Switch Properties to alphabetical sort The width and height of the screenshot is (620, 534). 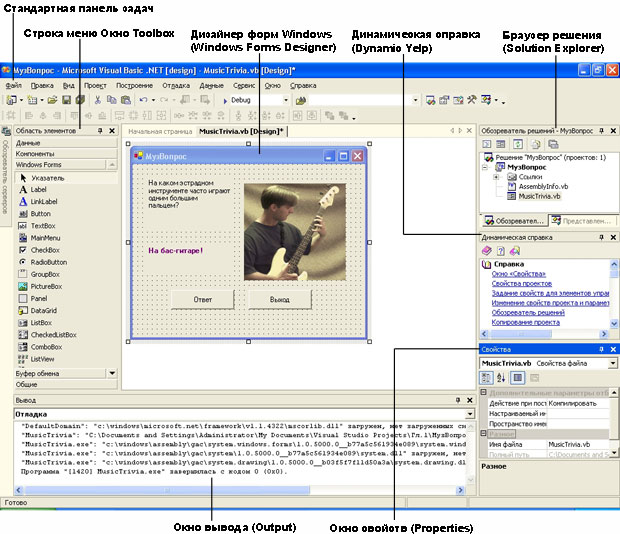coord(501,378)
